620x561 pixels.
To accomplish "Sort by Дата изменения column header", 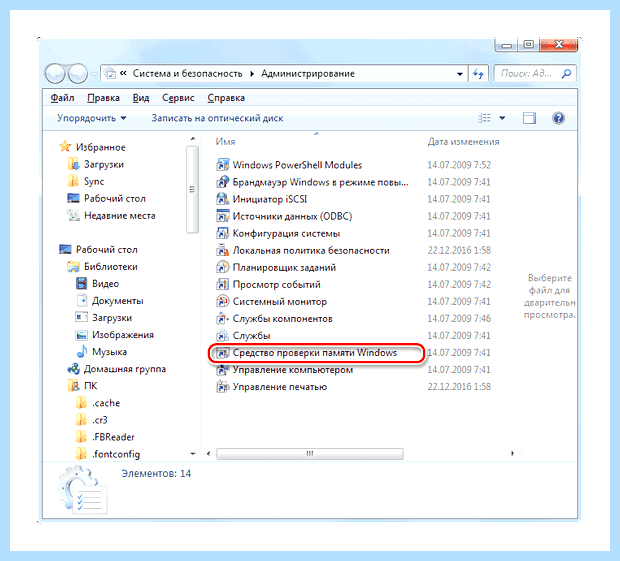I will click(x=463, y=142).
